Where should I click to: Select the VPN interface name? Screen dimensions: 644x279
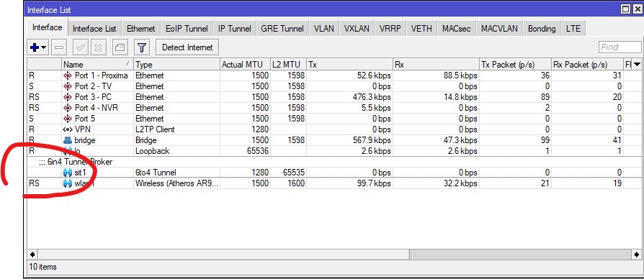(82, 129)
